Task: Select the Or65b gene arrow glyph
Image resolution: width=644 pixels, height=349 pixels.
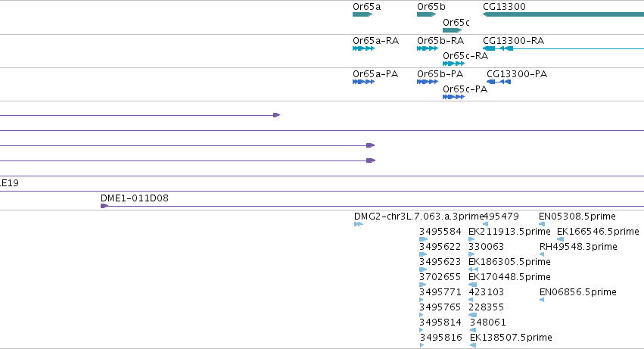Action: point(426,14)
